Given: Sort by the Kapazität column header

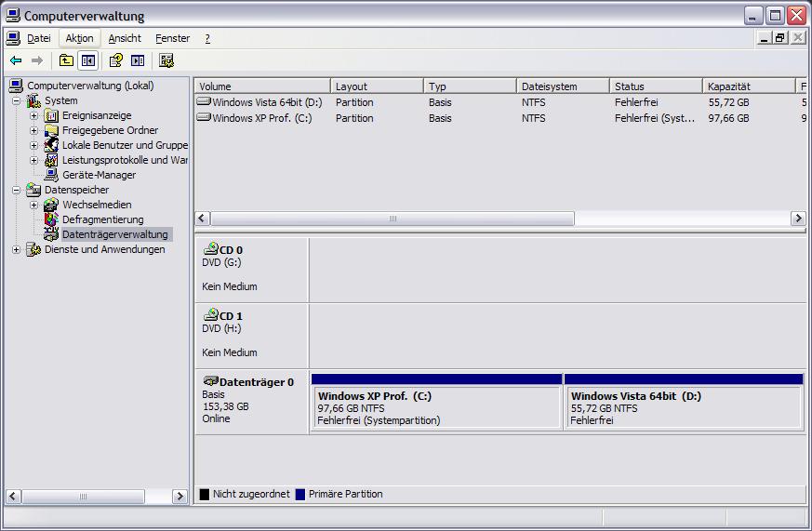Looking at the screenshot, I should point(749,86).
